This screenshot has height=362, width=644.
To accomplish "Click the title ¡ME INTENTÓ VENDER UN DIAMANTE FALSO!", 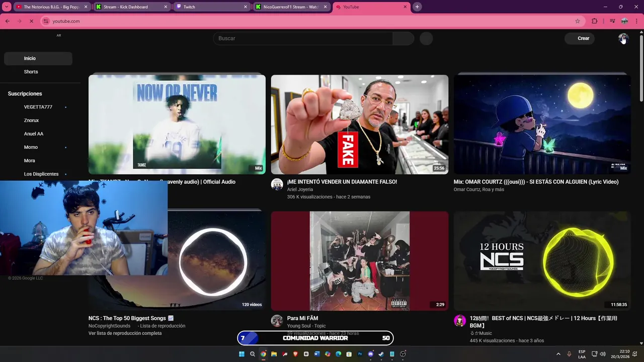I will pos(342,182).
